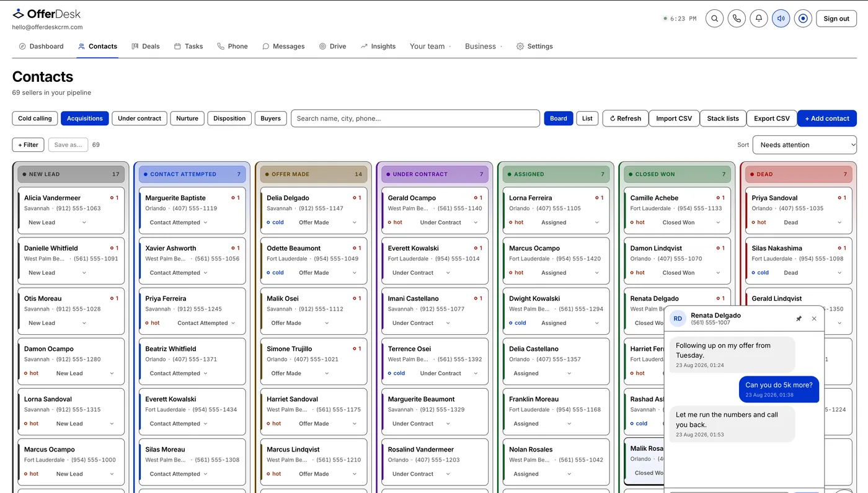The width and height of the screenshot is (868, 493).
Task: Open the search icon in the header
Action: pos(714,19)
